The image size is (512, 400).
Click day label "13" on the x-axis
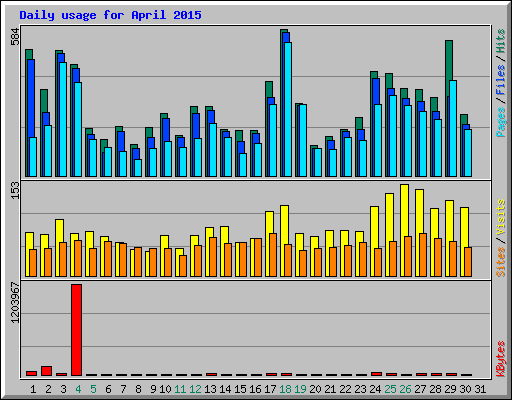(210, 389)
